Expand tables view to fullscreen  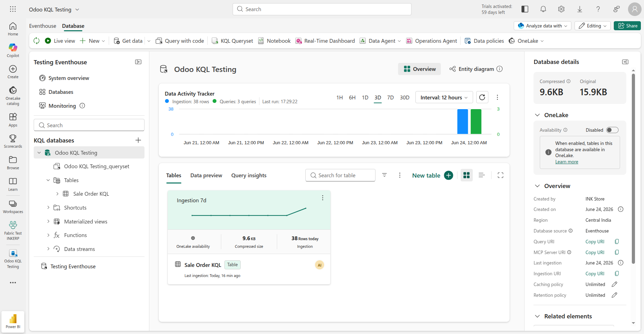(x=501, y=175)
